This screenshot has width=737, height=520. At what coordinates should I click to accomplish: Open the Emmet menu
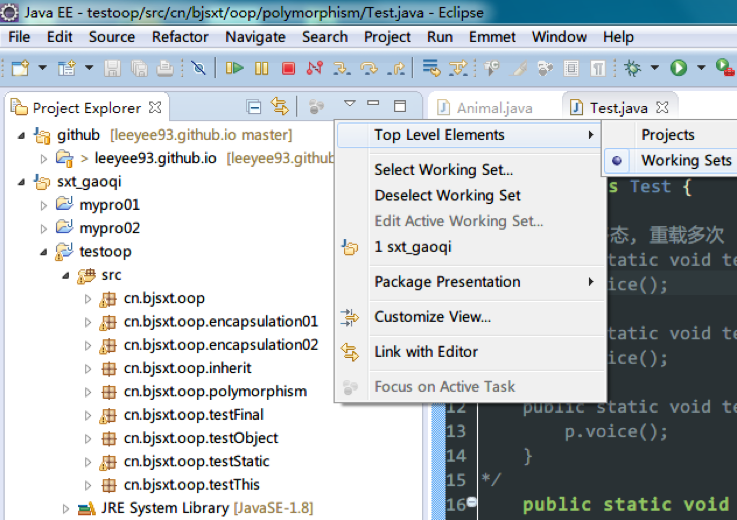click(x=492, y=37)
